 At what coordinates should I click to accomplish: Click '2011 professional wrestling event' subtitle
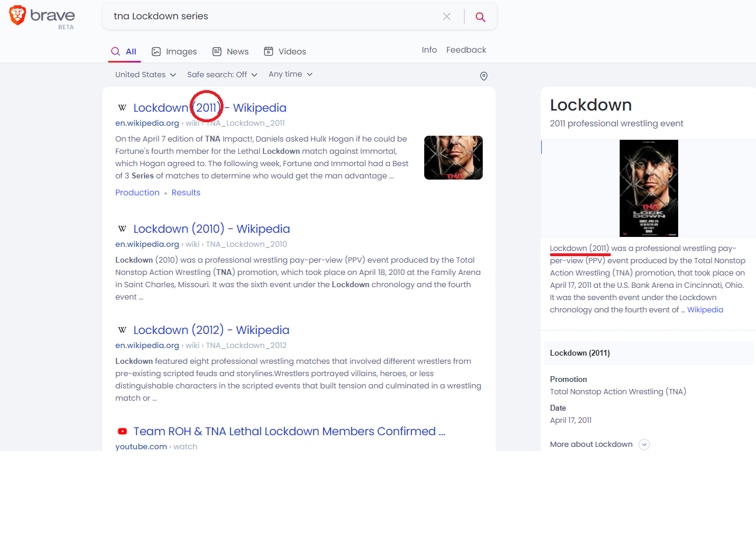coord(617,123)
